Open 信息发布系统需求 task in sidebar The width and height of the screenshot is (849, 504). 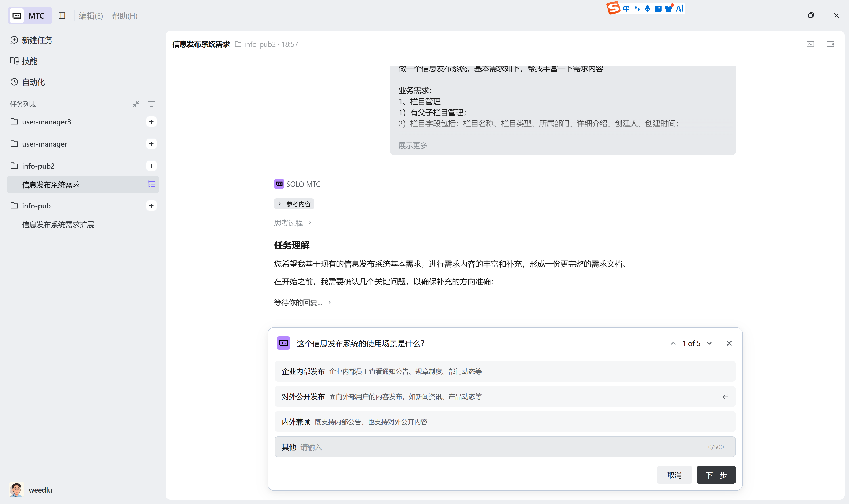pos(82,184)
